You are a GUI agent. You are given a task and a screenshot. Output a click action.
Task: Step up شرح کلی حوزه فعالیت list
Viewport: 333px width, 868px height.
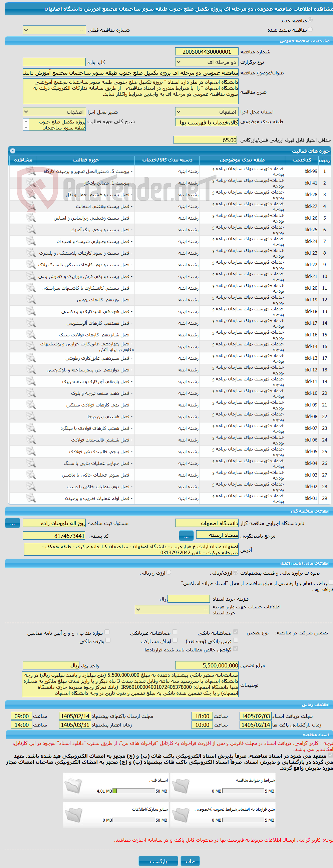(26, 121)
